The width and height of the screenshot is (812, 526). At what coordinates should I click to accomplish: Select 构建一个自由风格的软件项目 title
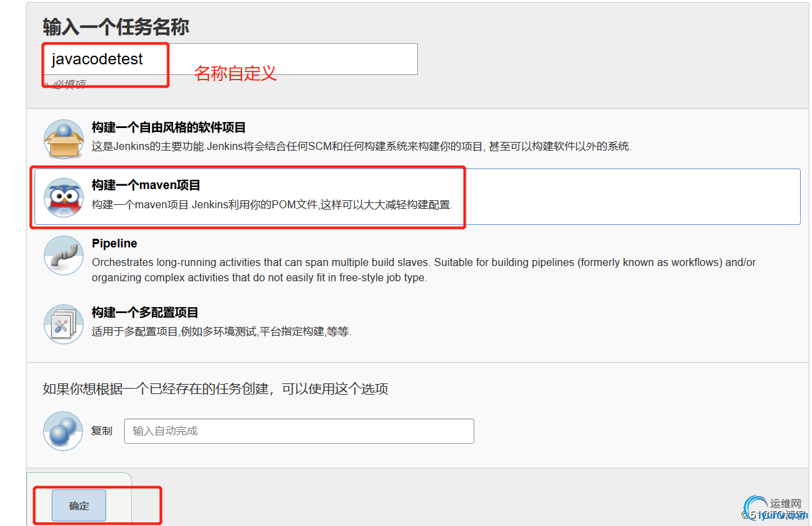point(169,127)
